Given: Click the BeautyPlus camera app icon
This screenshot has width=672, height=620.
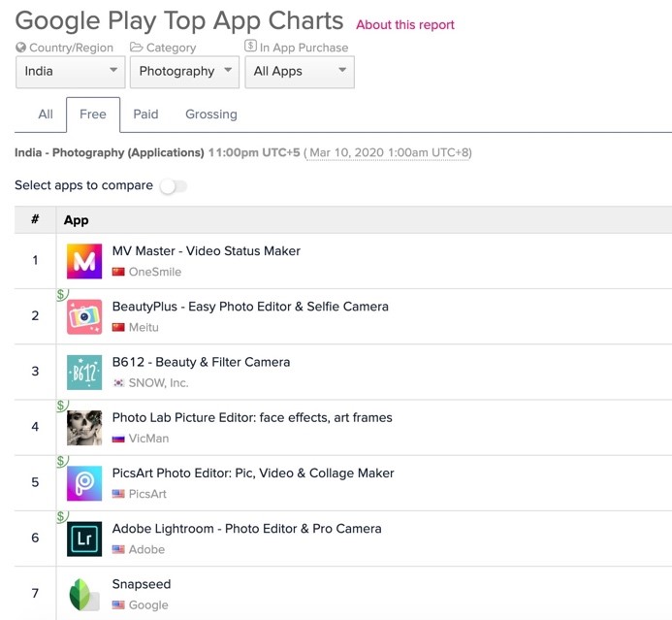Looking at the screenshot, I should click(84, 317).
